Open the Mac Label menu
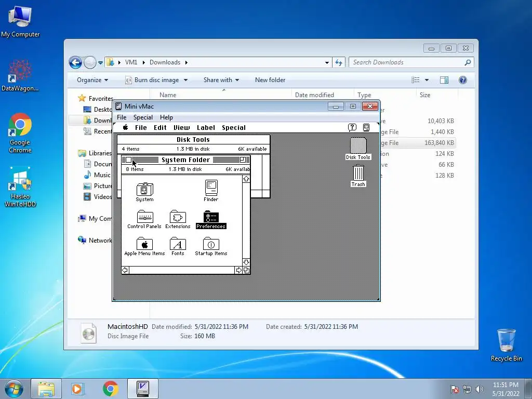The height and width of the screenshot is (399, 532). point(206,128)
